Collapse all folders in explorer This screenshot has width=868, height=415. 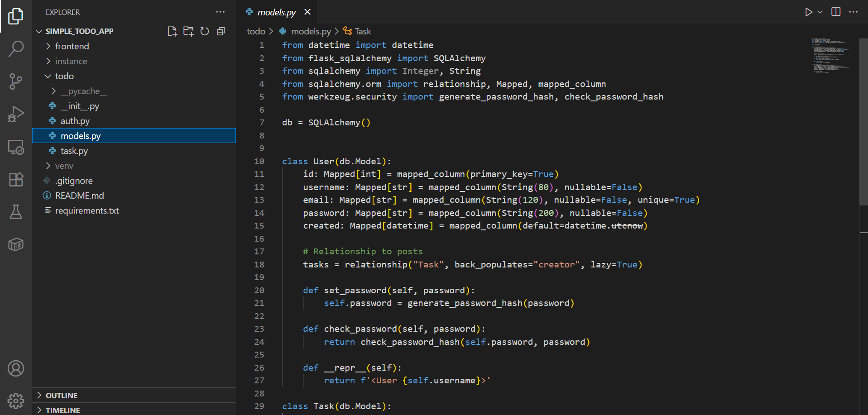(221, 31)
